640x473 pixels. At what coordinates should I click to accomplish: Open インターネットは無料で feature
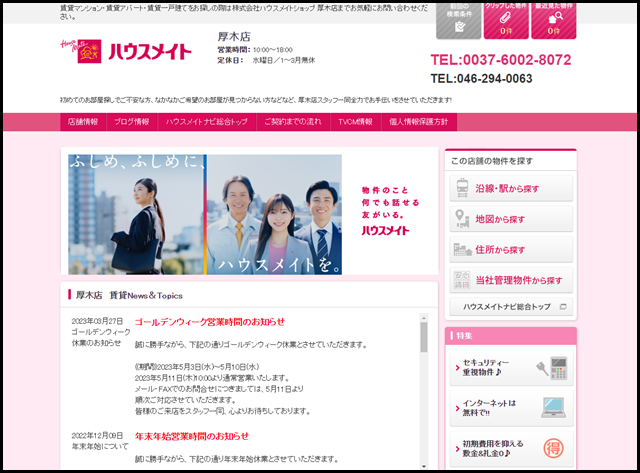pyautogui.click(x=511, y=408)
